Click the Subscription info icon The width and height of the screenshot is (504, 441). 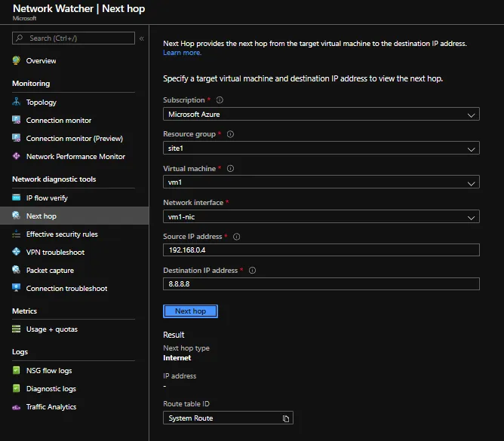tap(220, 100)
